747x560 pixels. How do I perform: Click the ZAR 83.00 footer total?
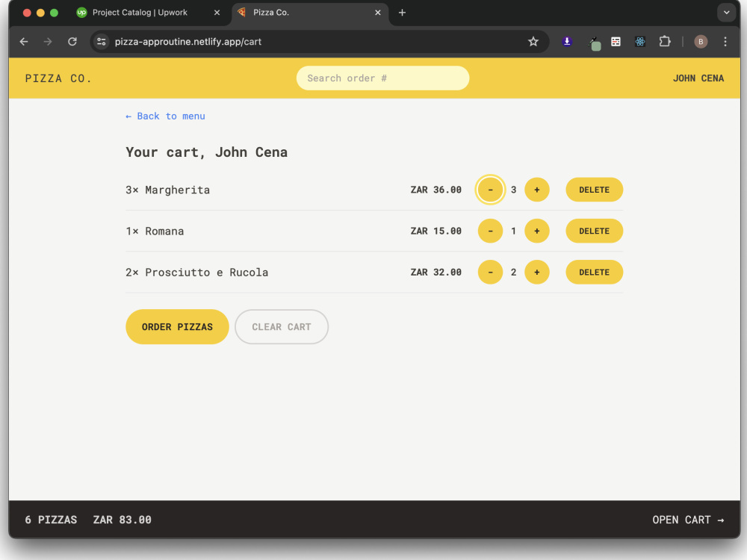point(123,520)
